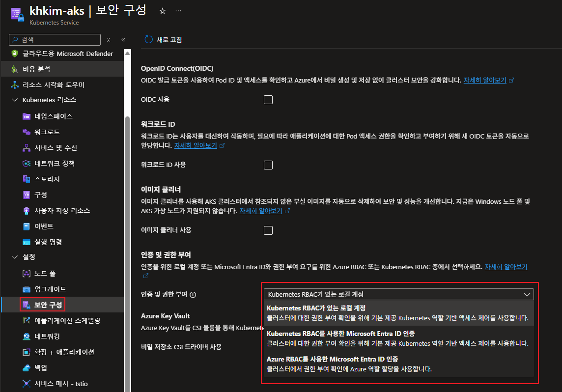Click the 워크로드 ID heading text

coord(158,124)
